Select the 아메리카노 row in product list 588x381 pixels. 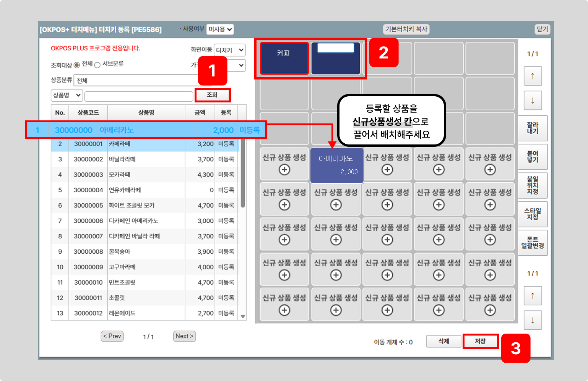pos(145,130)
